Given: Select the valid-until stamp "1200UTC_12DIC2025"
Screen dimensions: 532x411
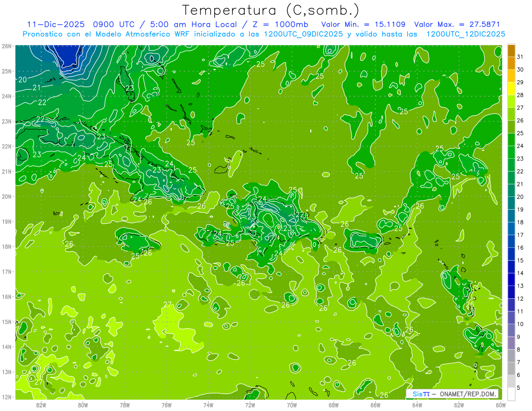Looking at the screenshot, I should 465,34.
